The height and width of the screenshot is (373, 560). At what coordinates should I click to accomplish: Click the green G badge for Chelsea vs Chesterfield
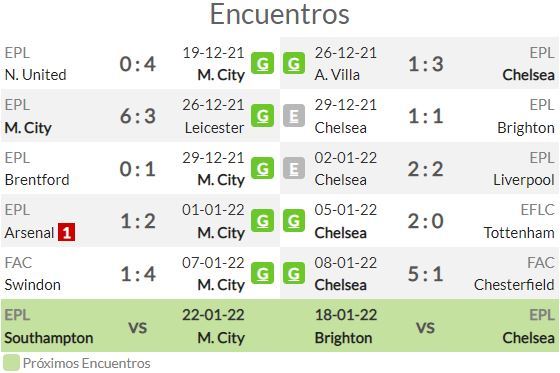294,274
